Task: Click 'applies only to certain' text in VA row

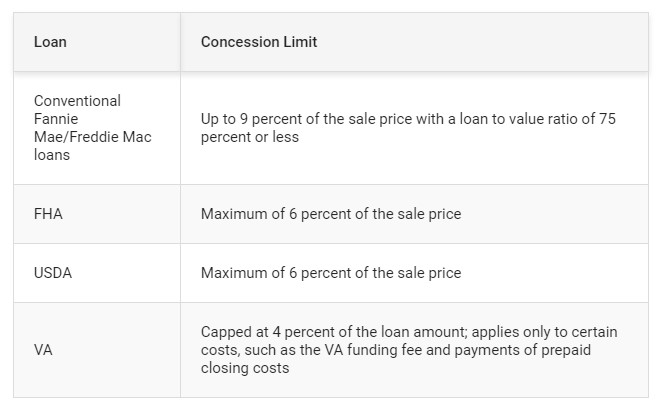Action: [x=544, y=332]
